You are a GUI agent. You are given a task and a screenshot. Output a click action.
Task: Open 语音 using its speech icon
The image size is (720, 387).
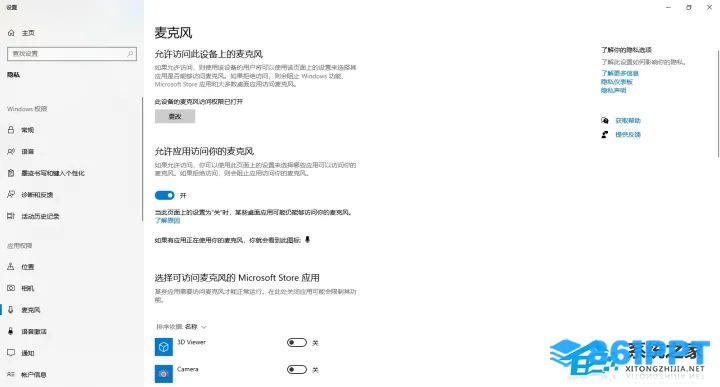point(11,151)
